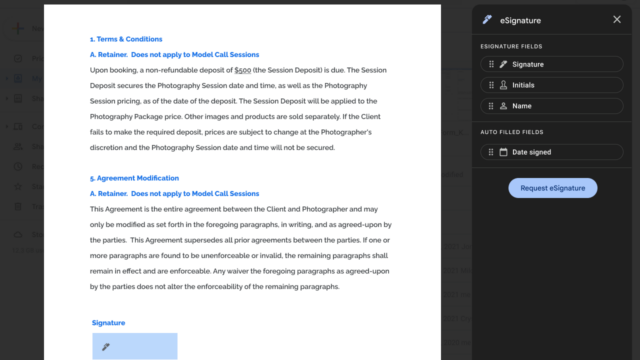Screen dimensions: 640x360
Task: Click the person icon in the Name row
Action: [503, 106]
